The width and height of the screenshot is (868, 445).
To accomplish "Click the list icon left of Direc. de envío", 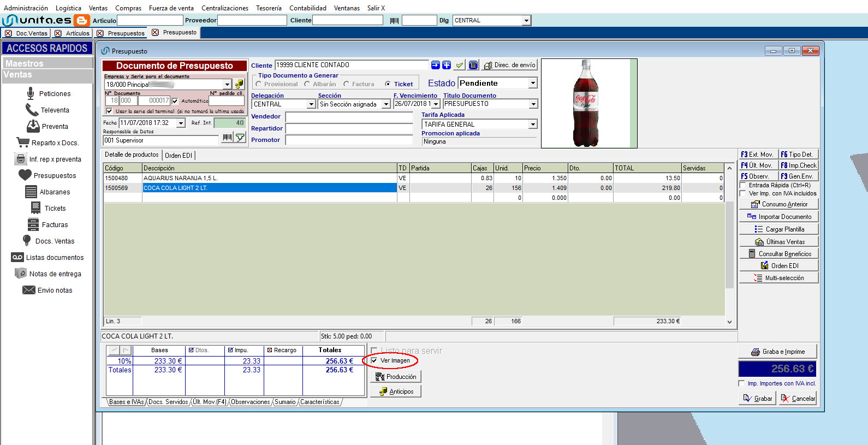I will point(473,65).
